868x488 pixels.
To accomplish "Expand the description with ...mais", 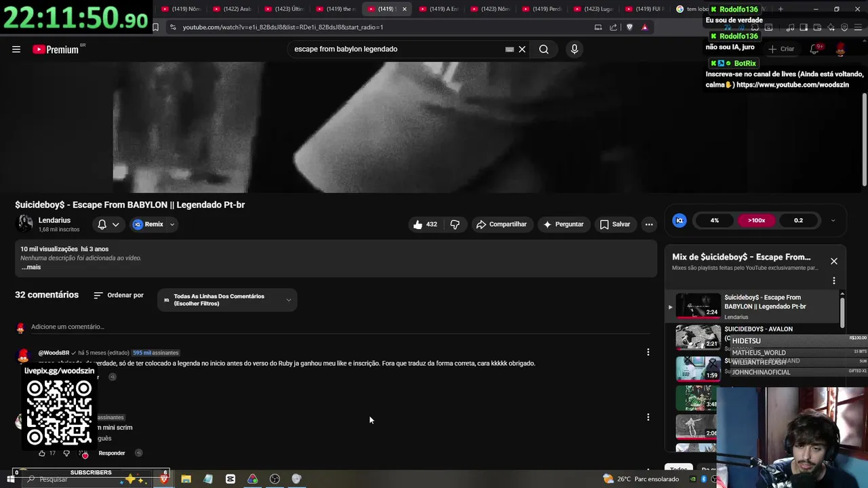I will (31, 267).
